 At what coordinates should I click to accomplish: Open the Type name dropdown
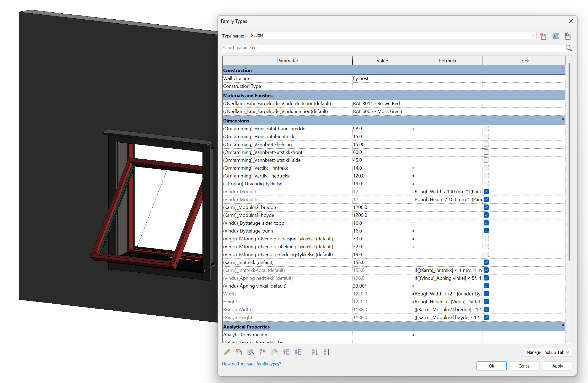point(533,36)
